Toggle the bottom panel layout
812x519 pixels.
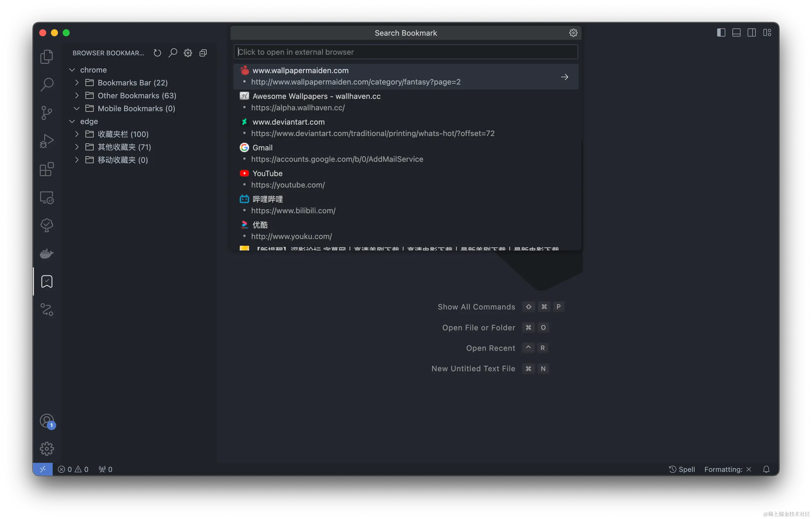736,33
